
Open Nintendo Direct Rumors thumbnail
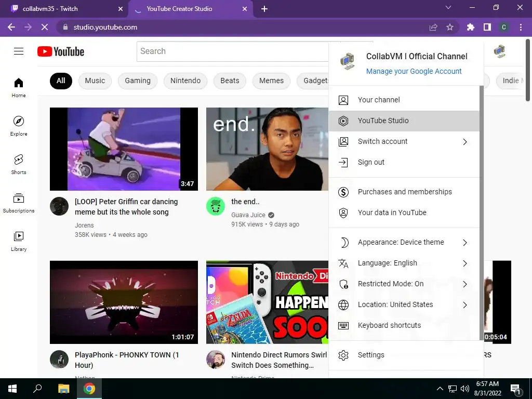(x=268, y=302)
